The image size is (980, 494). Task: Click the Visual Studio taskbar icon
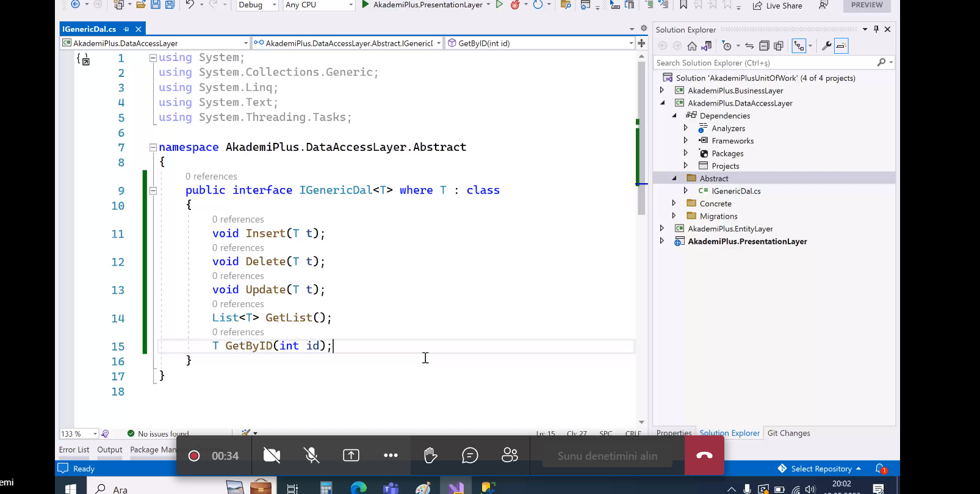pos(456,488)
